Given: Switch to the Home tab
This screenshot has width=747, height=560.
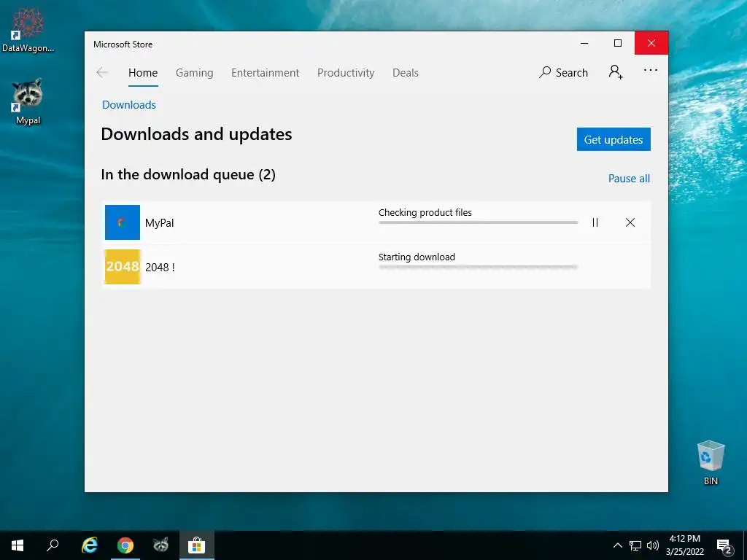Looking at the screenshot, I should [x=143, y=73].
